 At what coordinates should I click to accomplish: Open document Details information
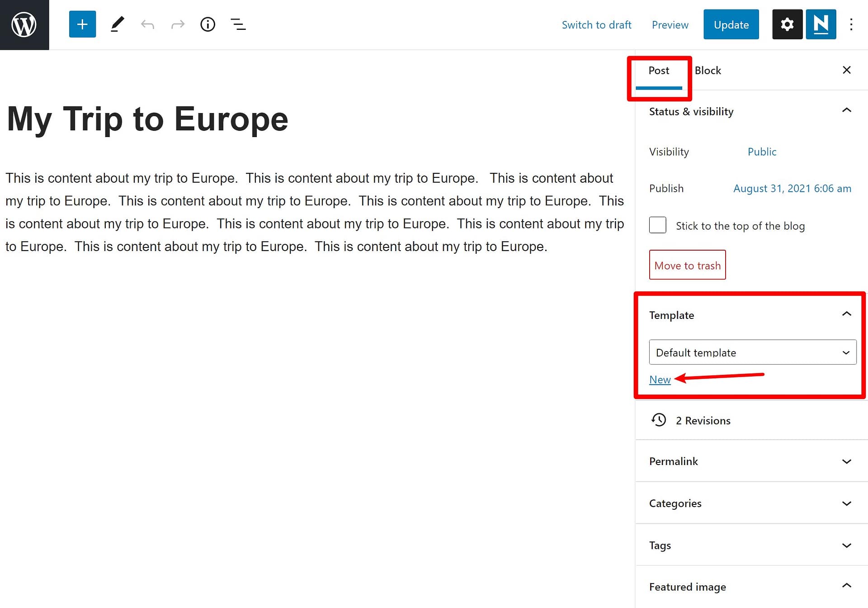[x=208, y=24]
